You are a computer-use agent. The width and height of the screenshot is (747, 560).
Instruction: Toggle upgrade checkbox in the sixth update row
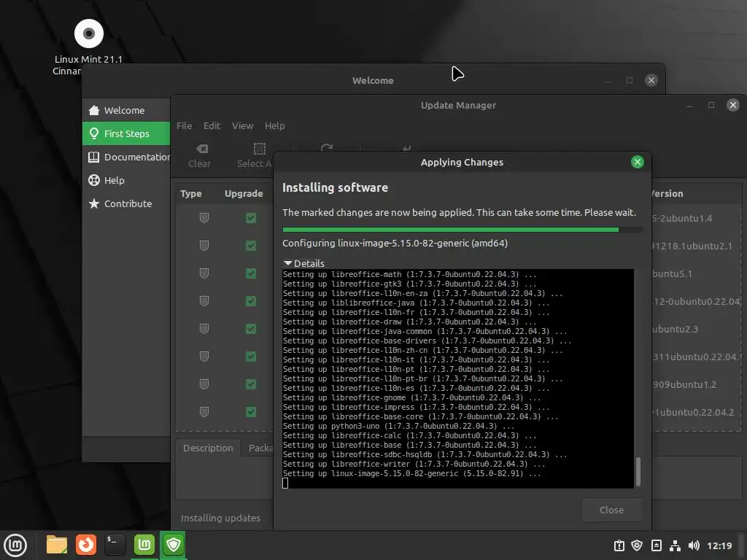coord(251,356)
